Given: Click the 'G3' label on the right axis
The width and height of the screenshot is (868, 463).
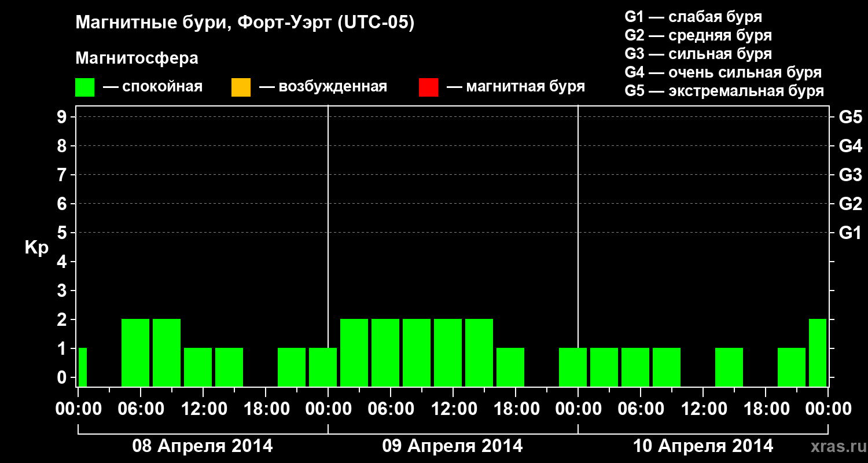Looking at the screenshot, I should pyautogui.click(x=850, y=175).
